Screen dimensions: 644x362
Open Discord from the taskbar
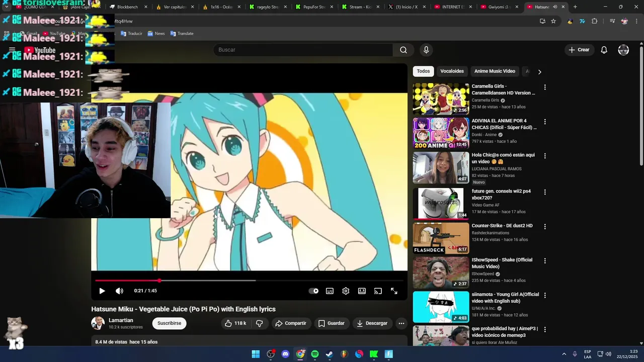285,354
